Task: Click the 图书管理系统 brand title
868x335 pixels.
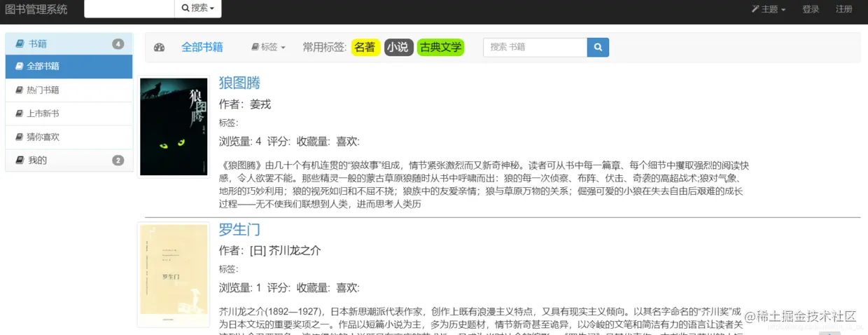Action: click(36, 9)
